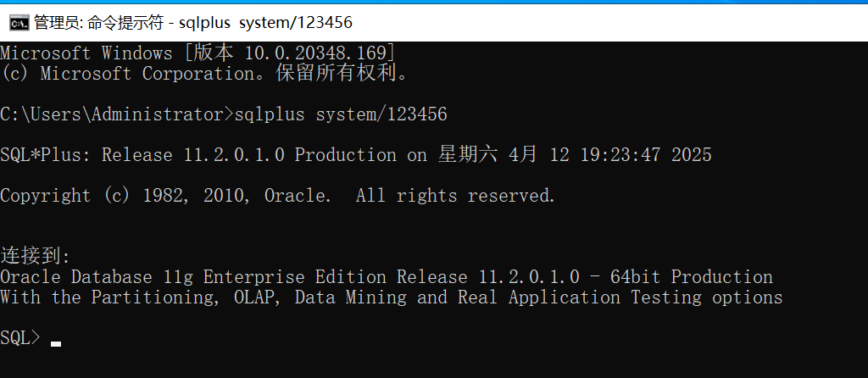Image resolution: width=868 pixels, height=378 pixels.
Task: Click the "SQL>" prompt
Action: (x=20, y=337)
